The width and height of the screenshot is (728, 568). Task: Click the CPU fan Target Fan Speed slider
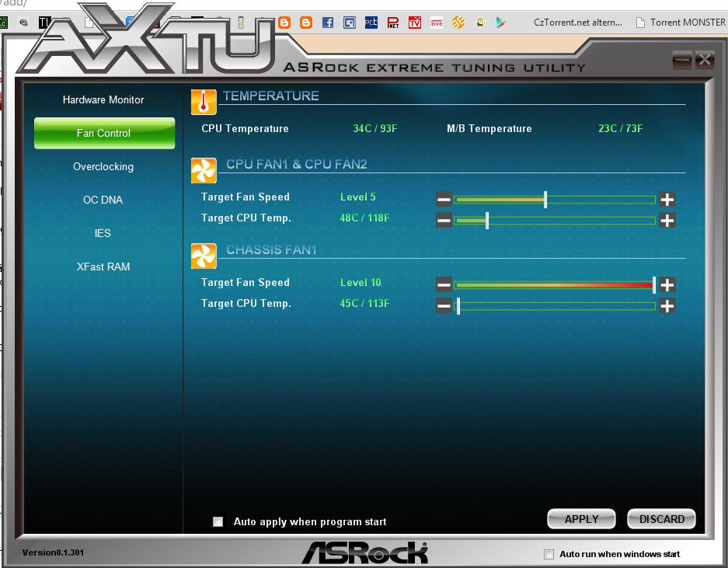(x=555, y=200)
